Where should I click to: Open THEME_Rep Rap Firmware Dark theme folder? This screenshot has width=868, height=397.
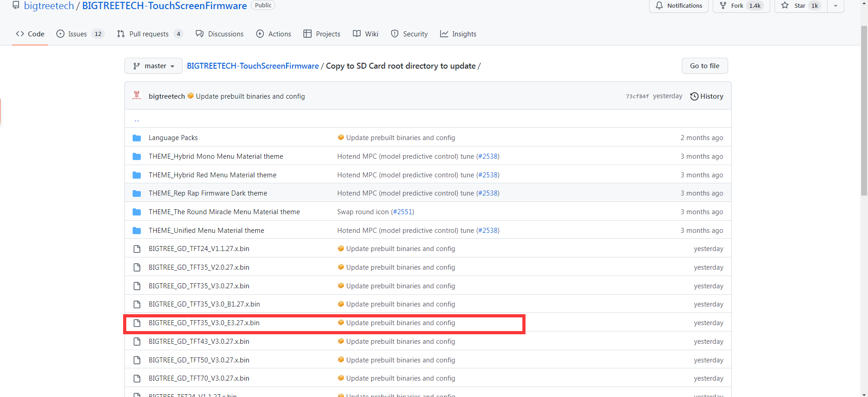tap(208, 193)
